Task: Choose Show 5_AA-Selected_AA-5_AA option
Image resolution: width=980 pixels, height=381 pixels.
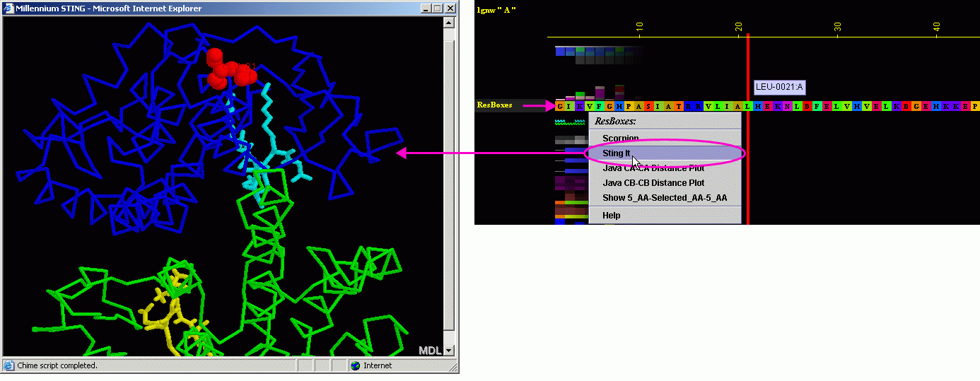Action: point(665,198)
